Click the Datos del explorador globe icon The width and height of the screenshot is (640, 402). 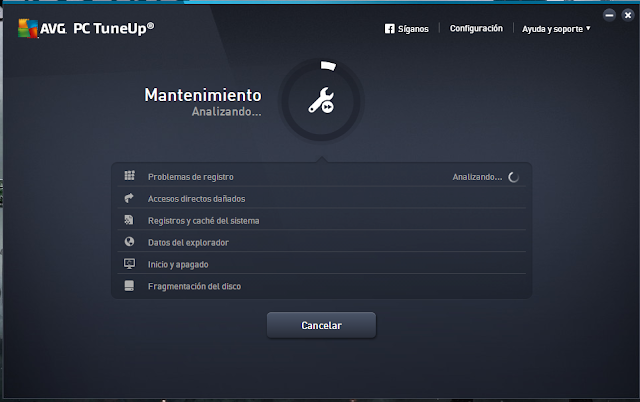(x=129, y=242)
